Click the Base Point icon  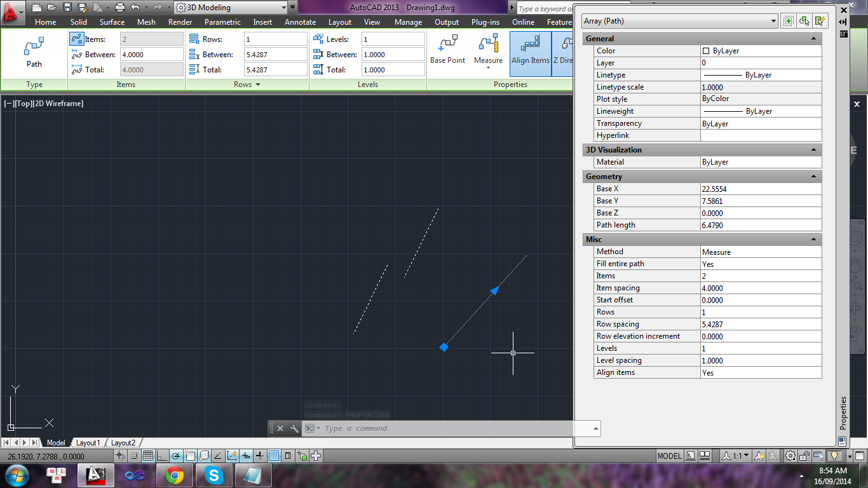[x=448, y=44]
